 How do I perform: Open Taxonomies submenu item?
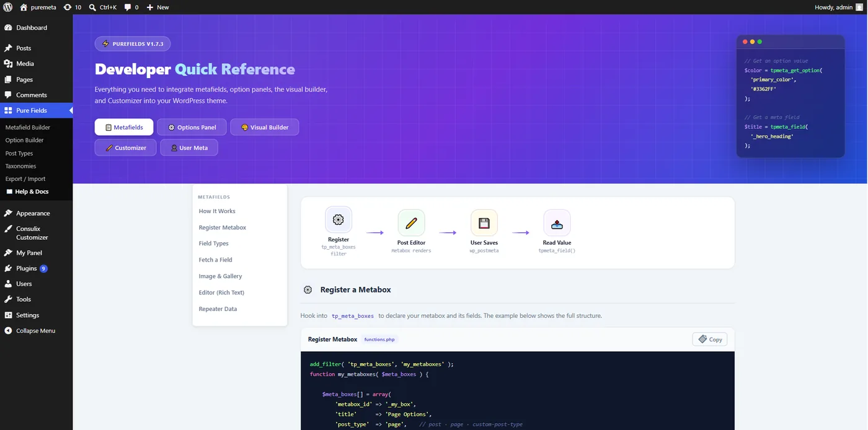coord(21,166)
